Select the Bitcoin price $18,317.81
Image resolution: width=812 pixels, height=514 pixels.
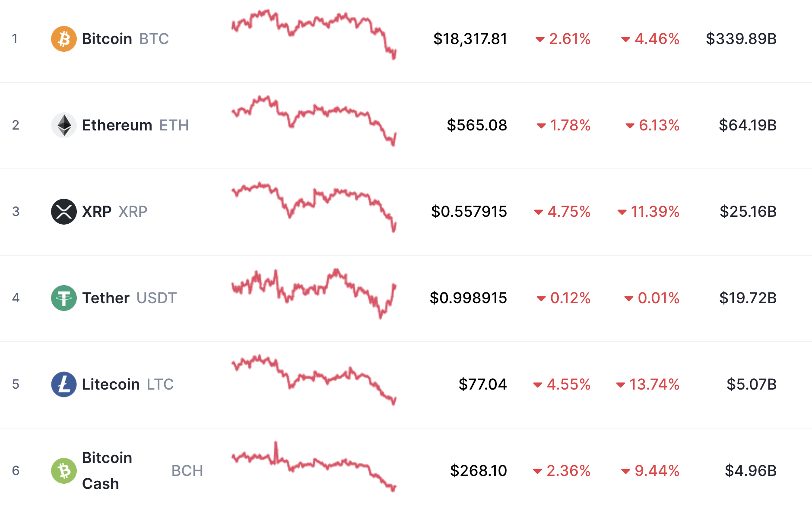[470, 39]
